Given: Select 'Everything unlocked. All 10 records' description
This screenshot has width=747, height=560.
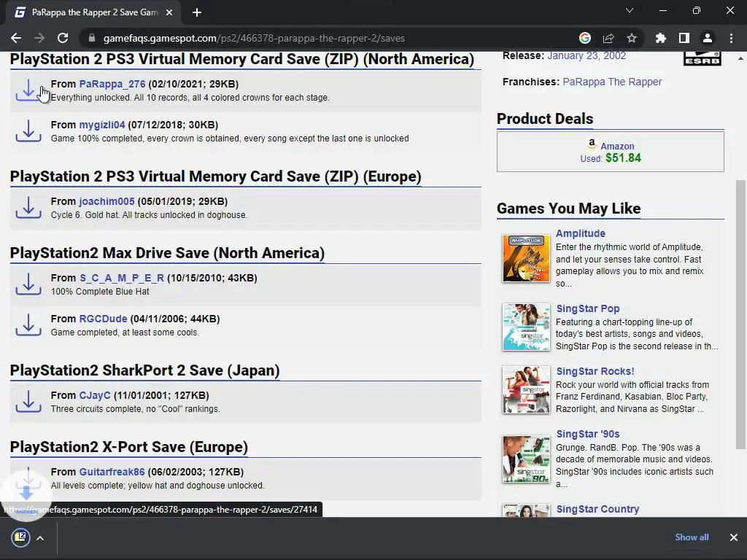Looking at the screenshot, I should click(190, 98).
